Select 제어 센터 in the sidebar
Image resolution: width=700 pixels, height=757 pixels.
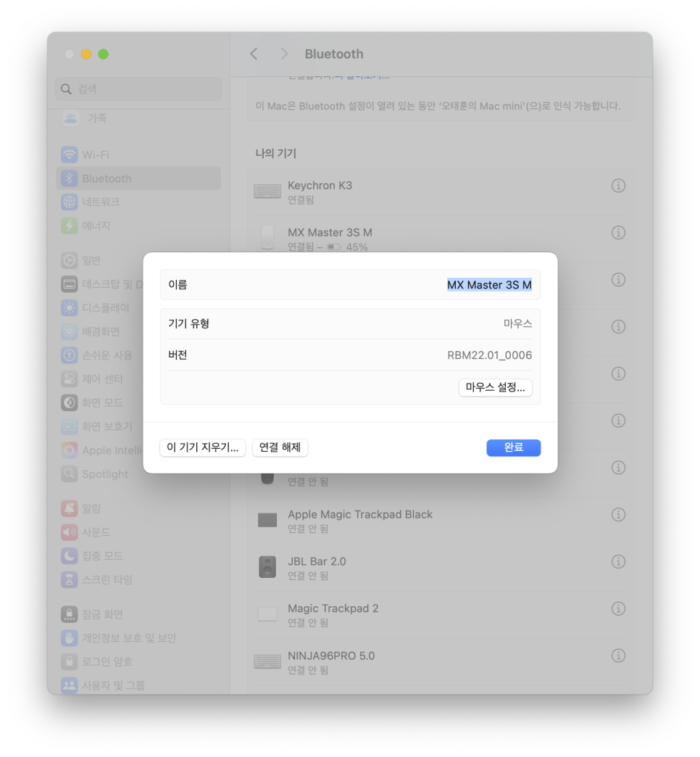tap(99, 378)
